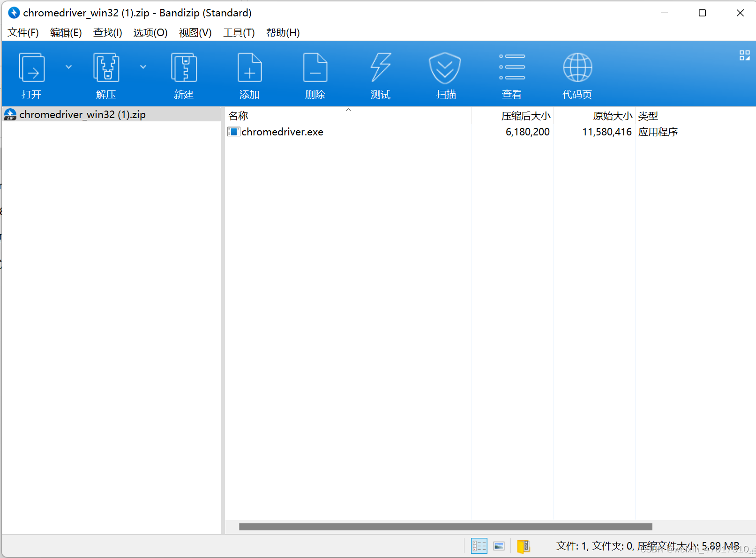
Task: Sort by 名称 column header
Action: 348,116
